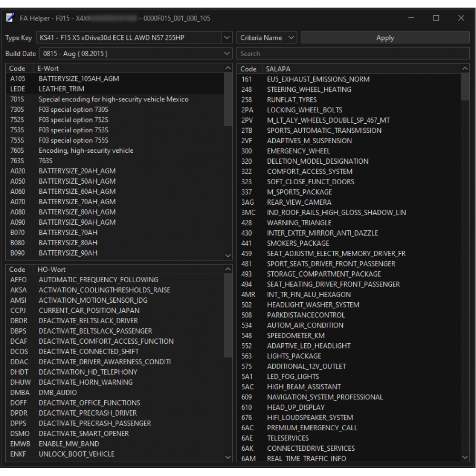Select ENABLE_MW_BAND in HO-Wort list
The height and width of the screenshot is (476, 476).
pos(69,444)
